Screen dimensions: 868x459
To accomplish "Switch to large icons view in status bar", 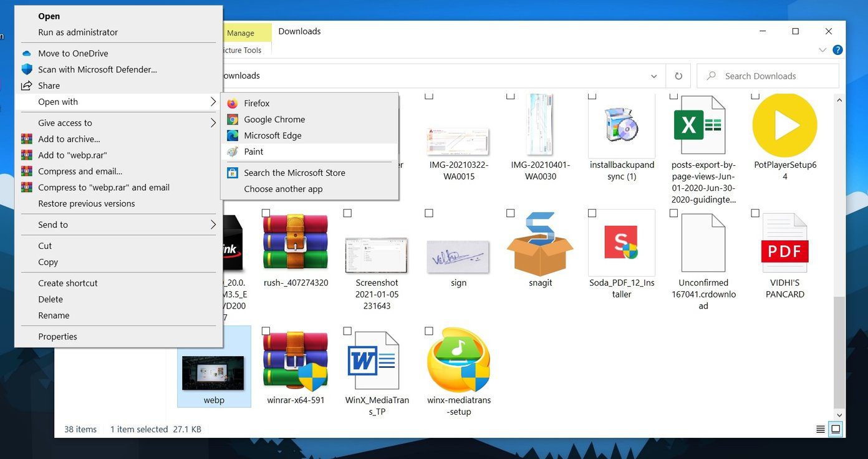I will click(x=836, y=429).
